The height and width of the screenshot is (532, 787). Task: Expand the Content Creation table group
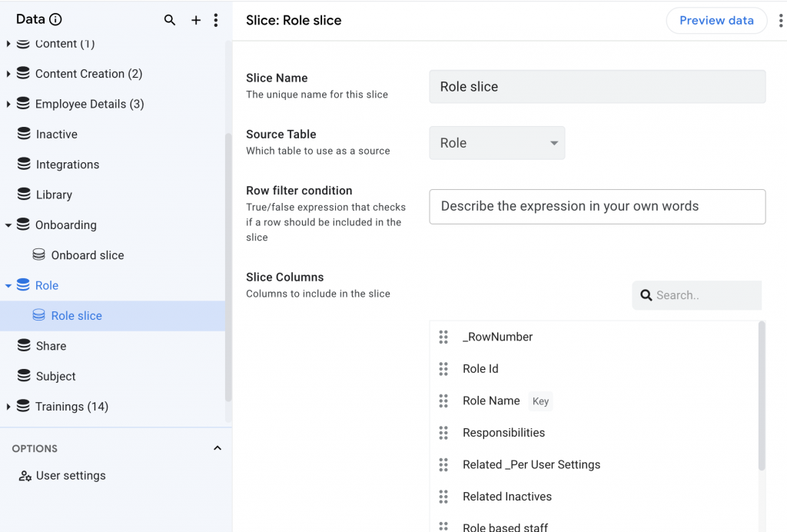[8, 74]
